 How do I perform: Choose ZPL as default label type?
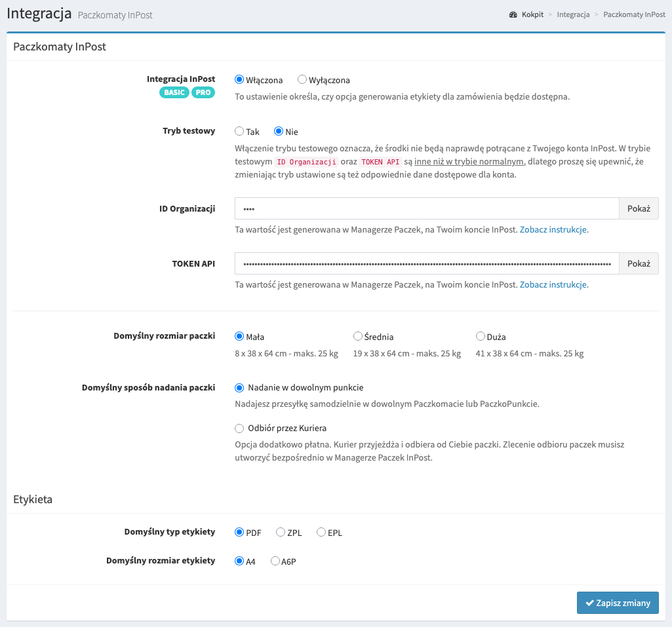click(281, 533)
